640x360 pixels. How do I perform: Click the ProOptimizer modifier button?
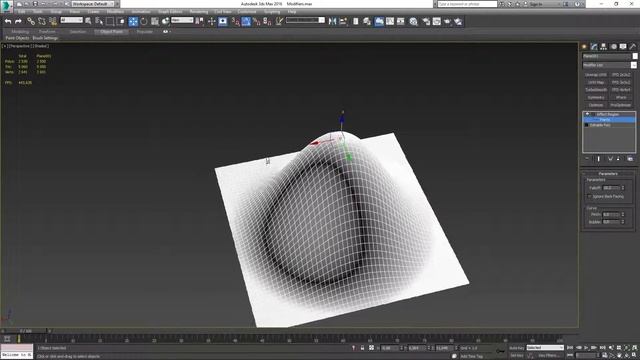point(621,105)
